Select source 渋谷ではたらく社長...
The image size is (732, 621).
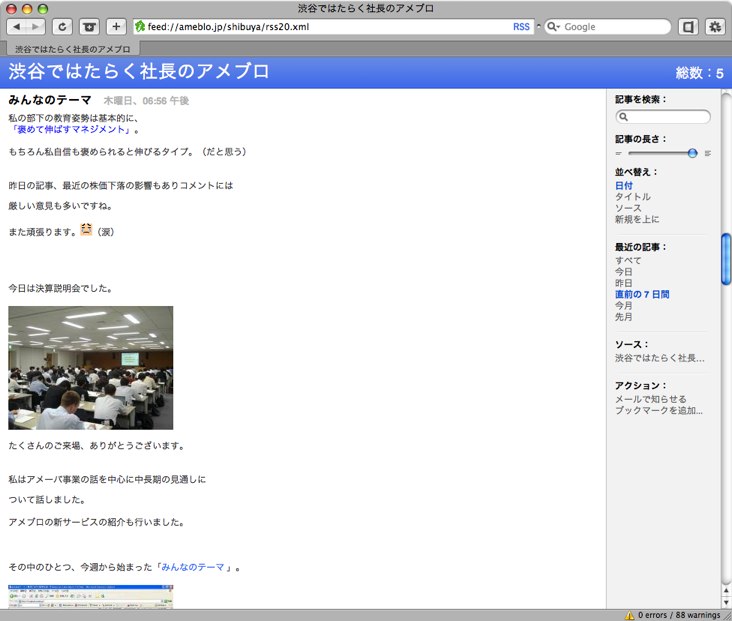(x=659, y=358)
